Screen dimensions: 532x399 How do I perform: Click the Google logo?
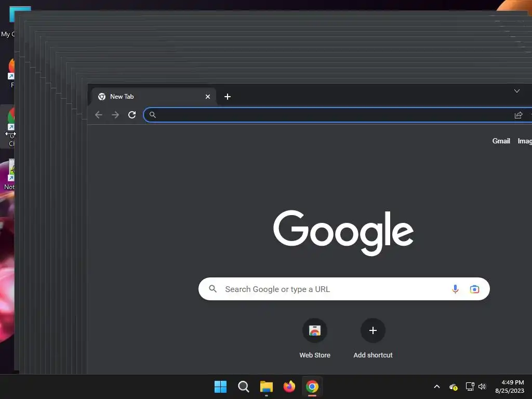coord(343,233)
